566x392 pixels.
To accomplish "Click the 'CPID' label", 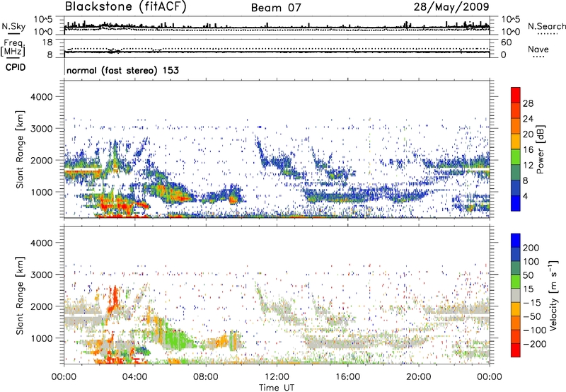I will 16,67.
